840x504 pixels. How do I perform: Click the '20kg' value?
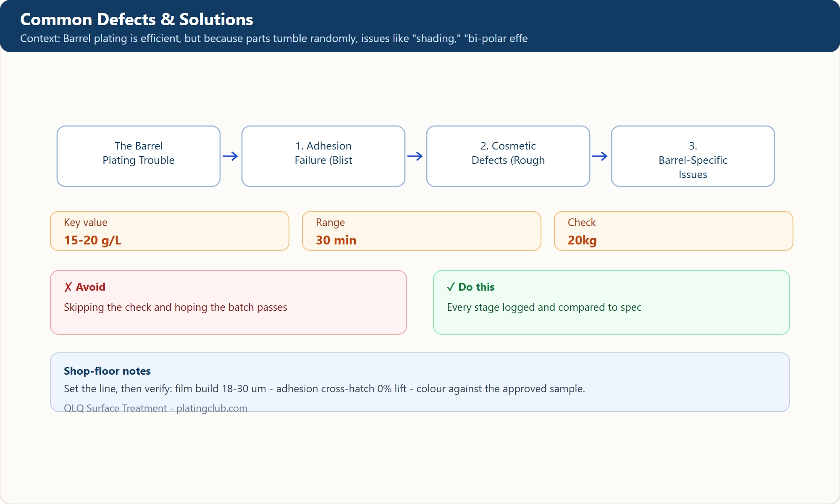pos(582,240)
